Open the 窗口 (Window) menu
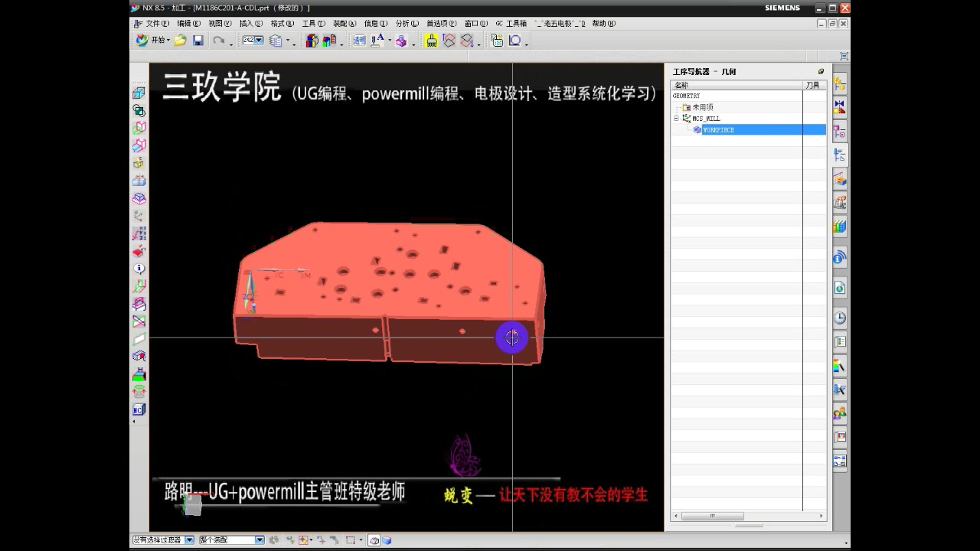 point(476,24)
